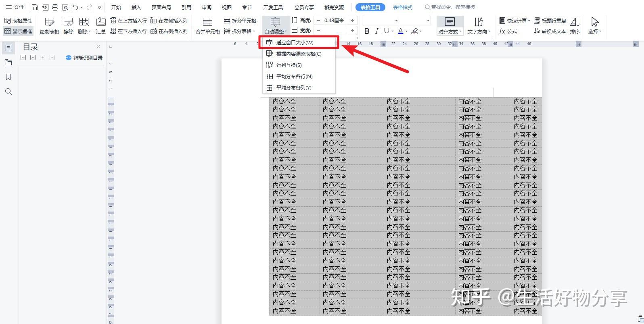Click the Print icon in quick toolbar
The width and height of the screenshot is (644, 324).
pos(55,7)
